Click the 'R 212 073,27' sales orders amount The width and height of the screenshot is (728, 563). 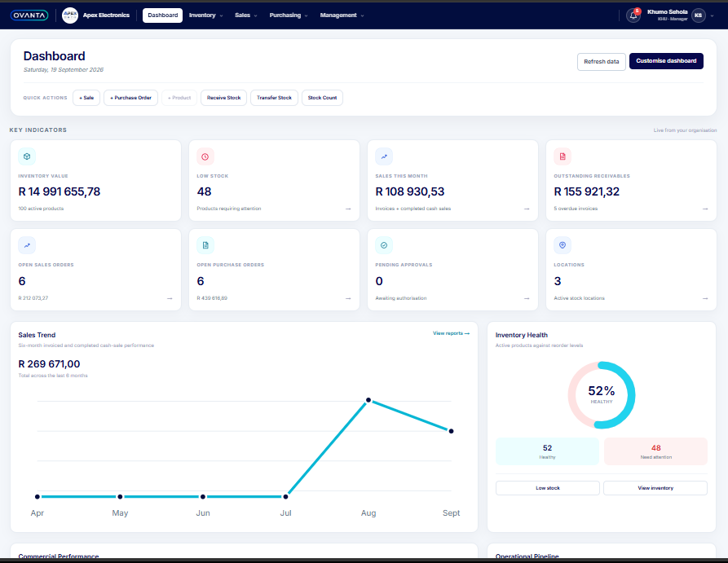[x=33, y=298]
